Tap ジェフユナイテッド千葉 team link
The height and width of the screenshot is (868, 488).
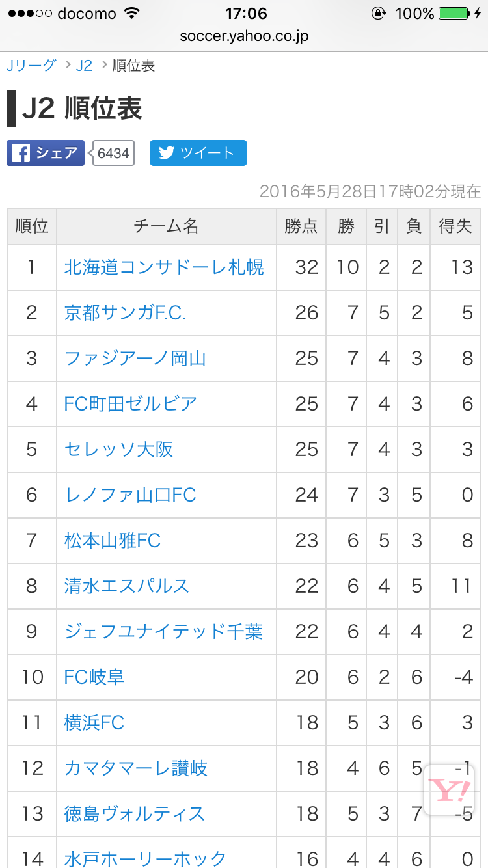click(163, 632)
